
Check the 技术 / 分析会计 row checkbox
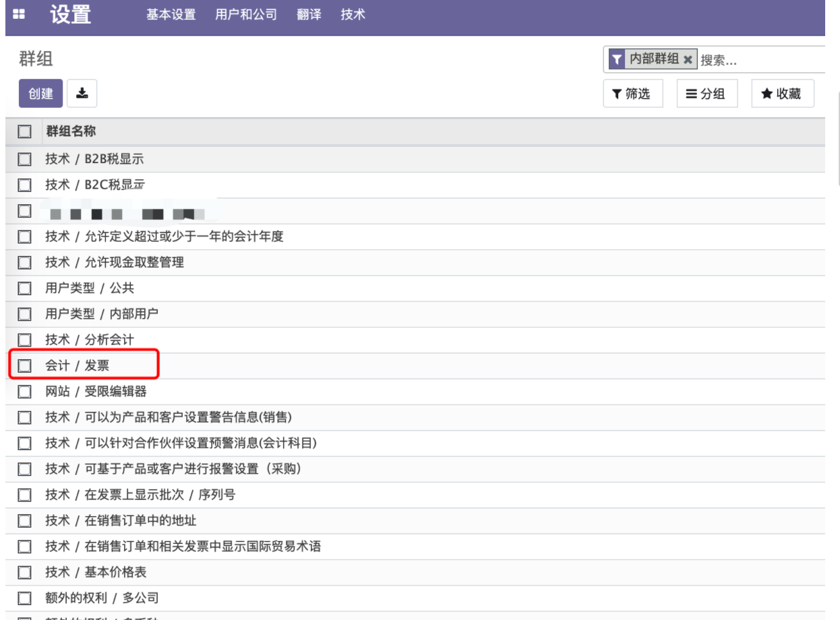(25, 340)
